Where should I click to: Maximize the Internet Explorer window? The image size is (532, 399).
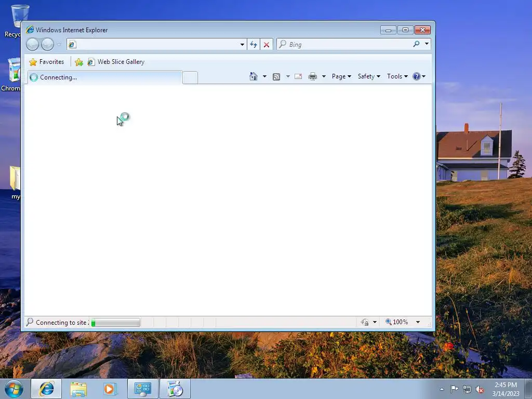(405, 30)
